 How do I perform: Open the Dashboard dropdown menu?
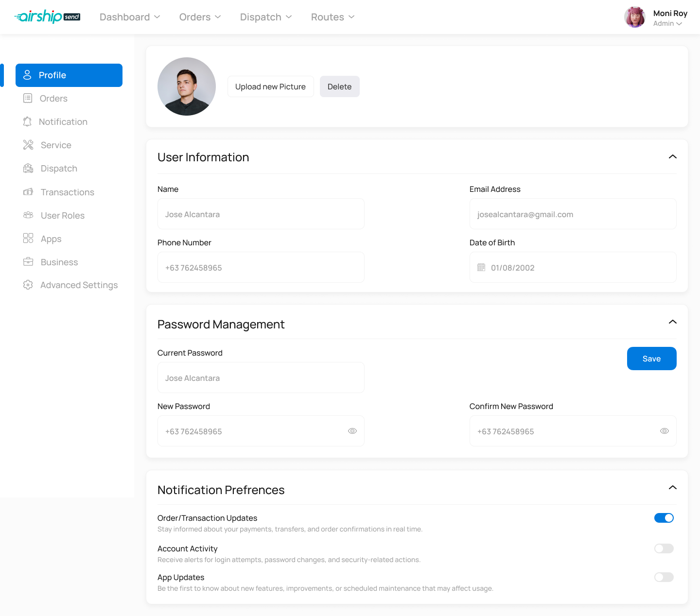click(x=130, y=17)
